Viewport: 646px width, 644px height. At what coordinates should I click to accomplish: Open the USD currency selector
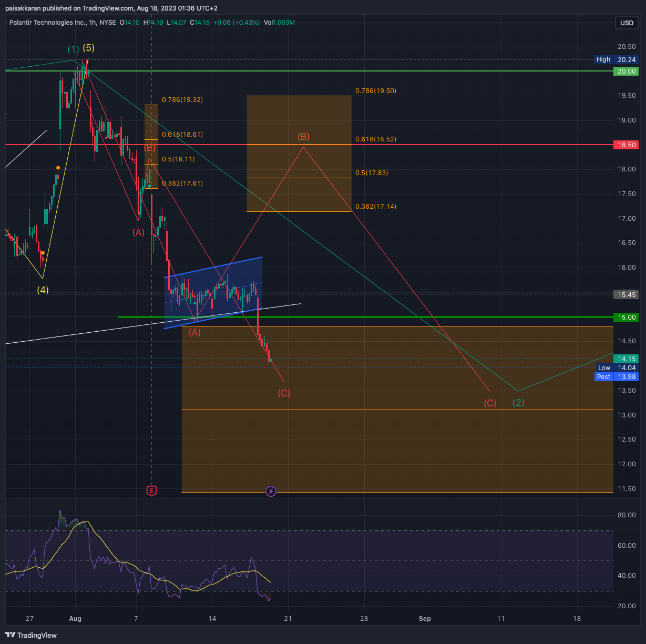tap(627, 23)
